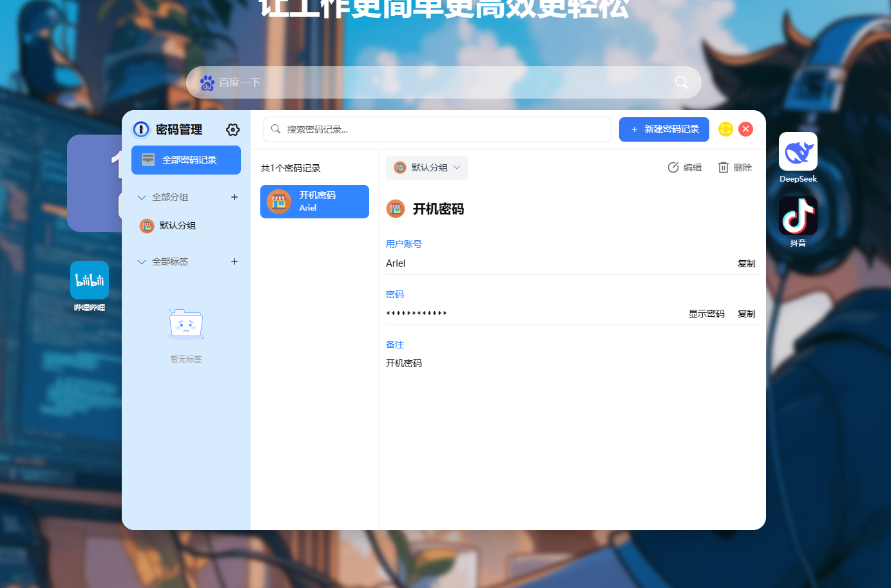Collapse the 全部标签 tags section
The height and width of the screenshot is (588, 891).
[x=142, y=261]
